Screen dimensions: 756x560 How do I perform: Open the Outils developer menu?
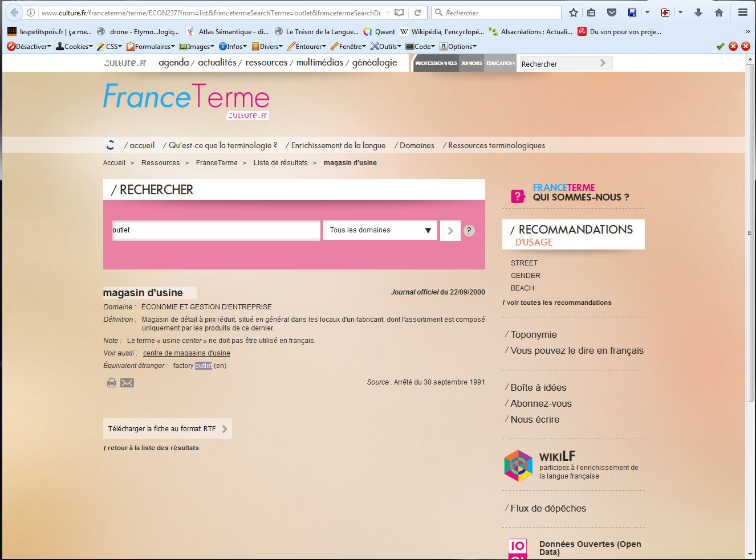pos(386,46)
